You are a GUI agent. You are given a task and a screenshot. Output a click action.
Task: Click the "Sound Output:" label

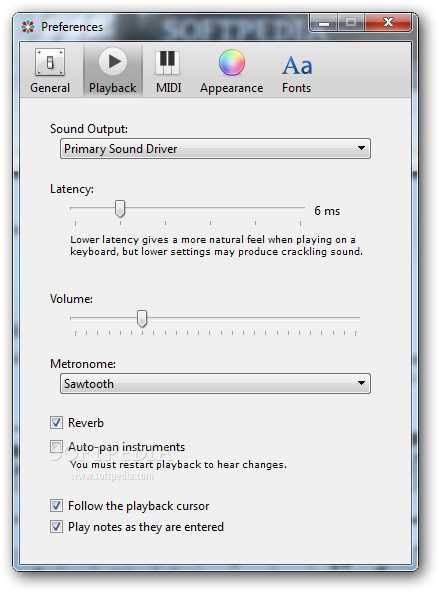89,129
